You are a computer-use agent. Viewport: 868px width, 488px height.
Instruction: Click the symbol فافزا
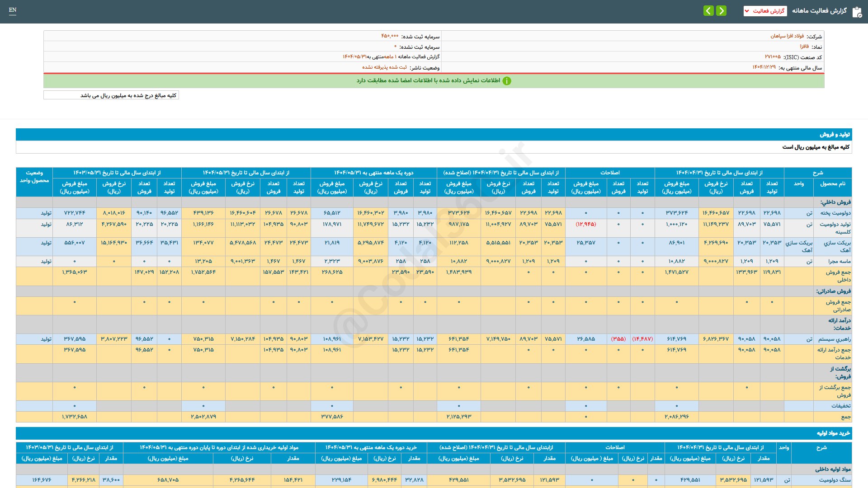click(x=804, y=47)
